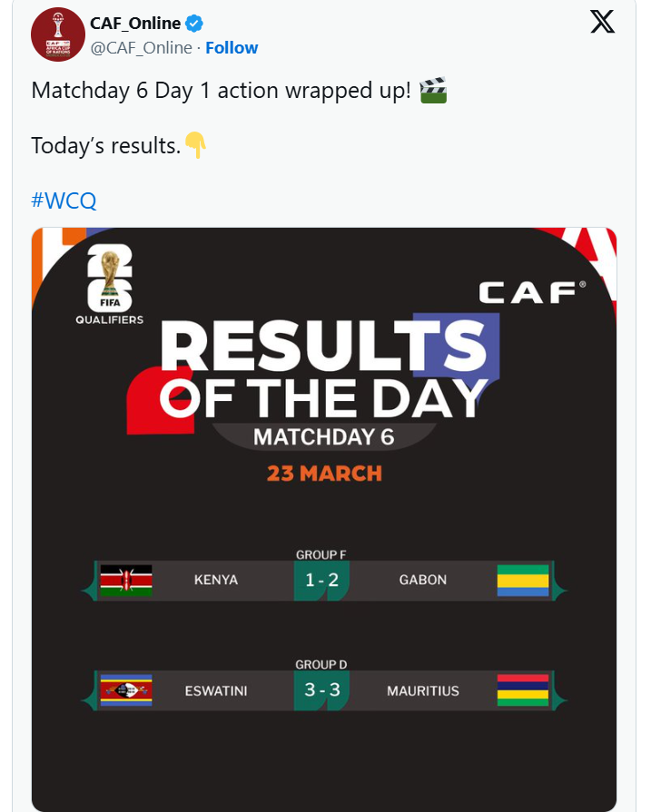Viewport: 651px width, 812px height.
Task: Click the 23 March date text
Action: tap(324, 474)
